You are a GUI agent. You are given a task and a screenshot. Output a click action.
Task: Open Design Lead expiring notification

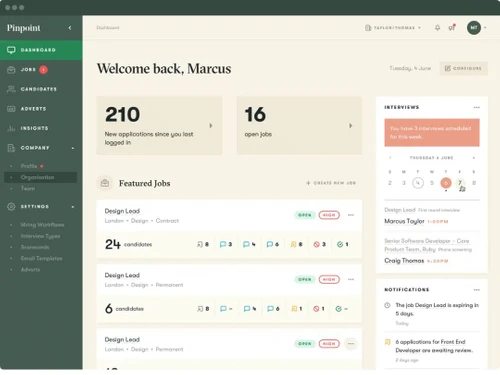tap(432, 314)
